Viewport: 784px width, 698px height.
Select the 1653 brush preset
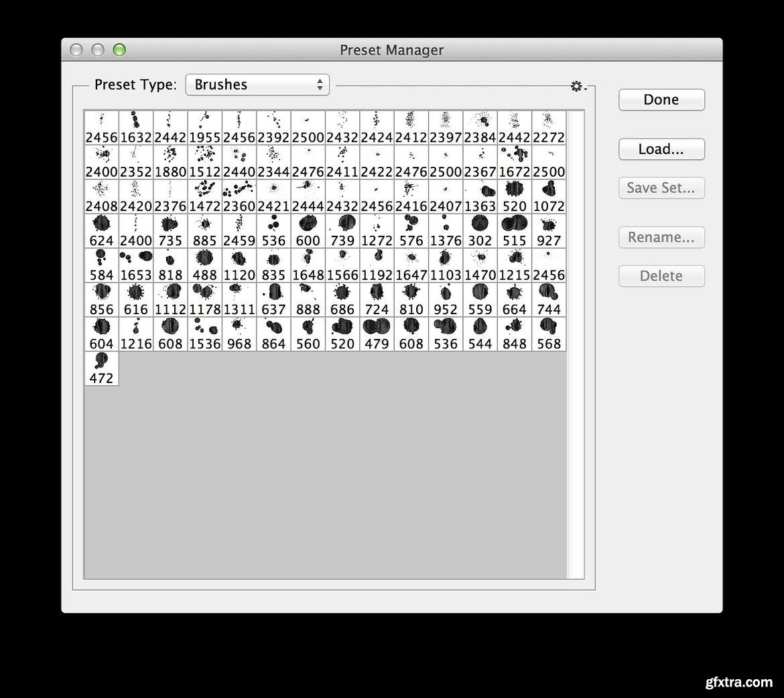pos(136,265)
